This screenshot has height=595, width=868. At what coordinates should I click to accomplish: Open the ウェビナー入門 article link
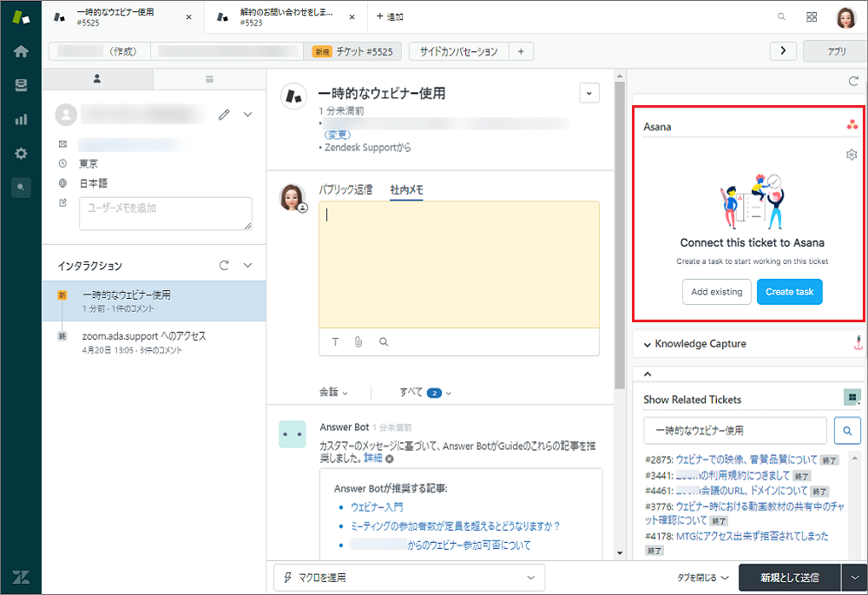[x=377, y=507]
